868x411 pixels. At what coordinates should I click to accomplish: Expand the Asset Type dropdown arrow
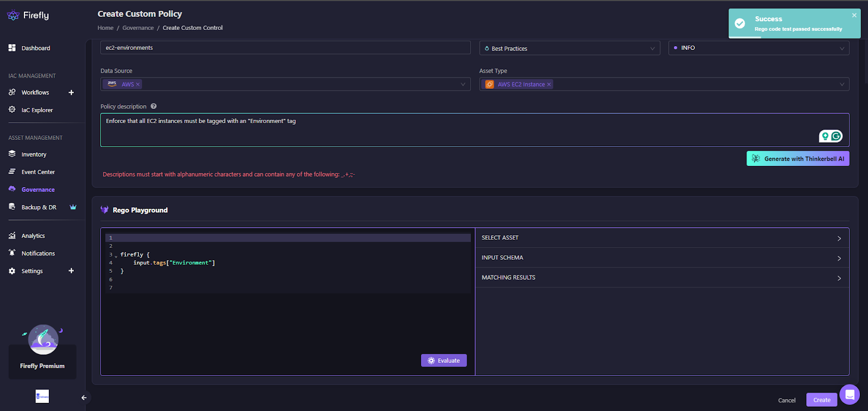click(x=842, y=84)
